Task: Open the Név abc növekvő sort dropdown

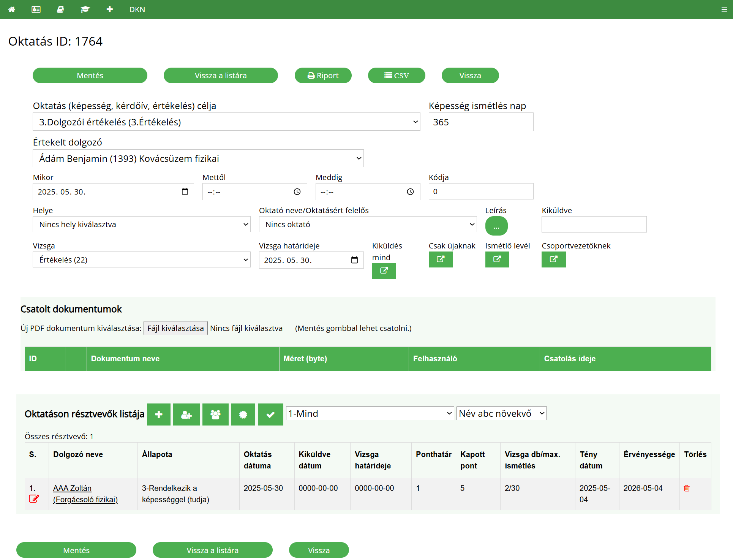Action: point(501,413)
